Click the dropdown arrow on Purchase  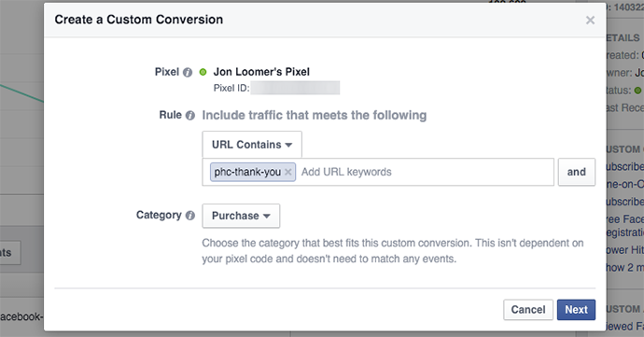click(x=266, y=217)
